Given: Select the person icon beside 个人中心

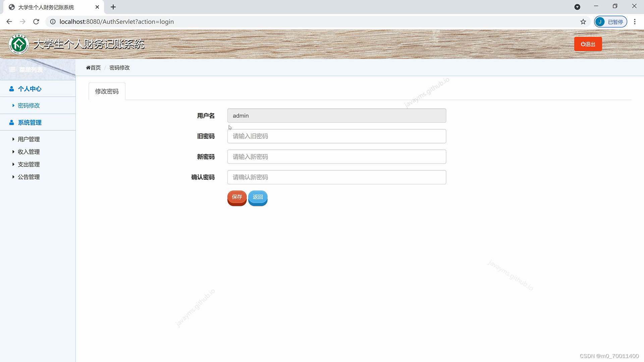Looking at the screenshot, I should click(11, 88).
